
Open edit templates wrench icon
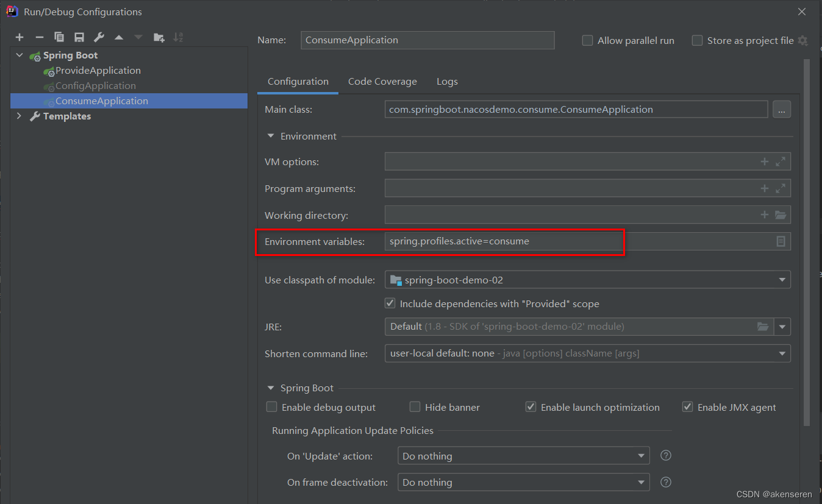tap(99, 38)
